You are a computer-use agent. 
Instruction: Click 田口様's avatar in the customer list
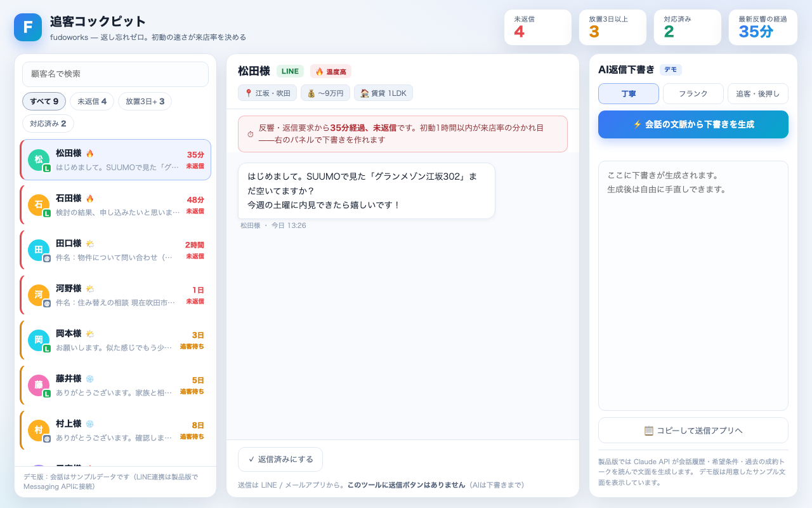coord(39,250)
